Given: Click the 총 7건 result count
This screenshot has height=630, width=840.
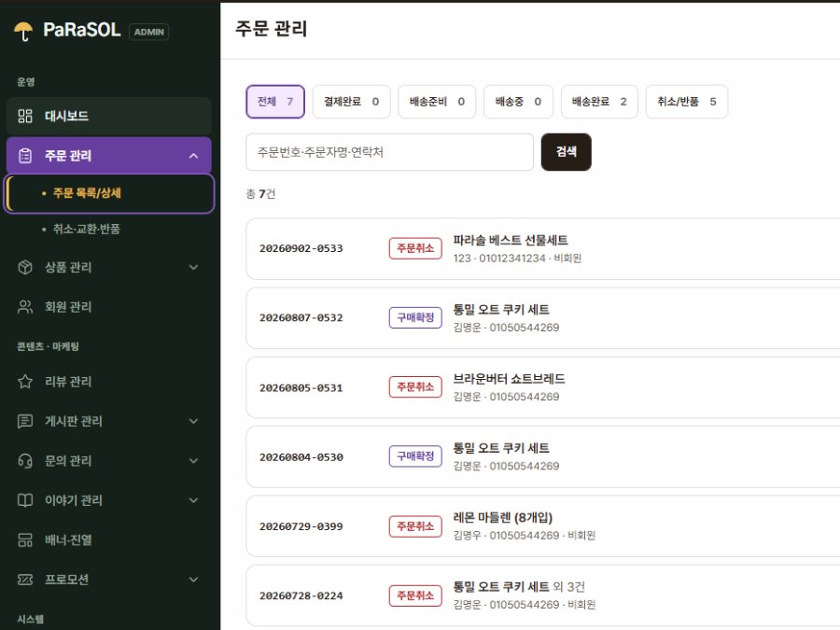Looking at the screenshot, I should [261, 194].
